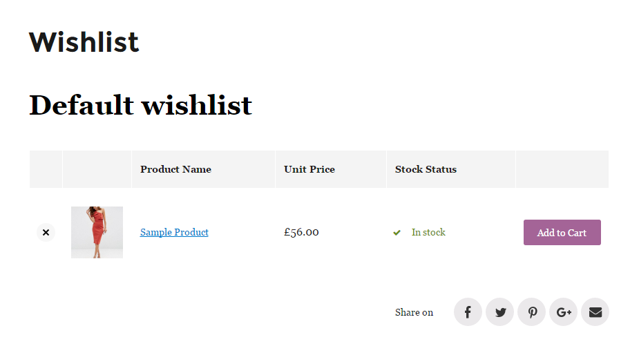639x364 pixels.
Task: Click empty header cell above product thumbnail
Action: [97, 169]
